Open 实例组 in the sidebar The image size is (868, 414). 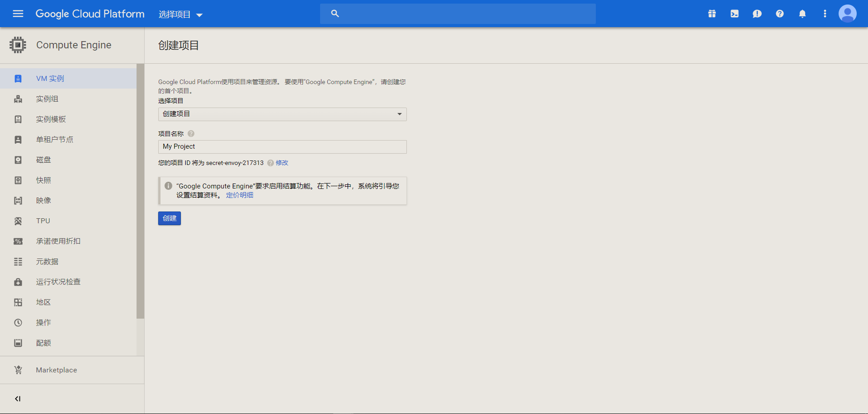tap(68, 99)
